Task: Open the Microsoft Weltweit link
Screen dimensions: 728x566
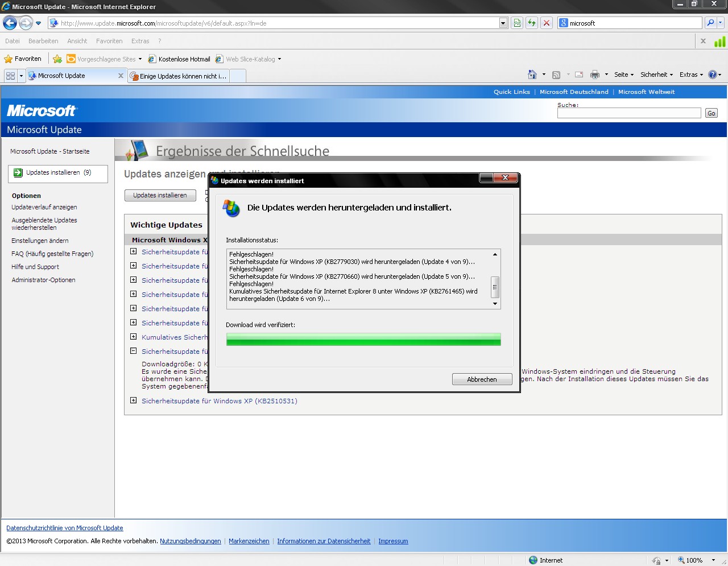Action: tap(646, 92)
